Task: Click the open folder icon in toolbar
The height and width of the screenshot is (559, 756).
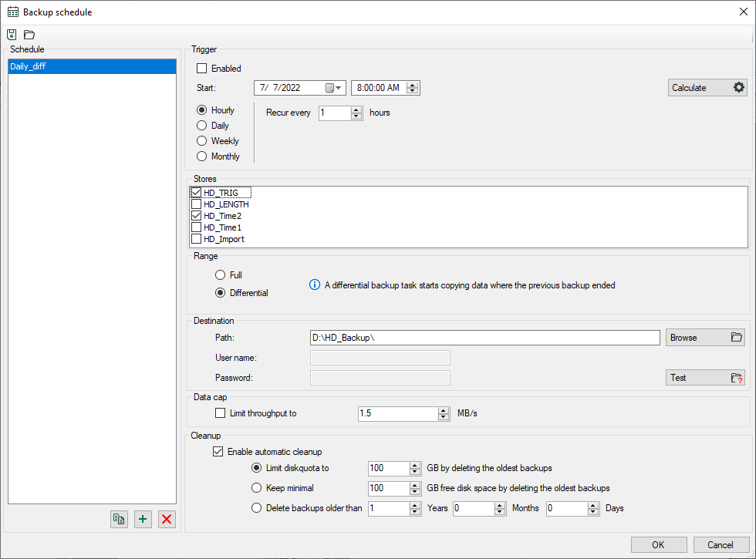Action: tap(29, 35)
